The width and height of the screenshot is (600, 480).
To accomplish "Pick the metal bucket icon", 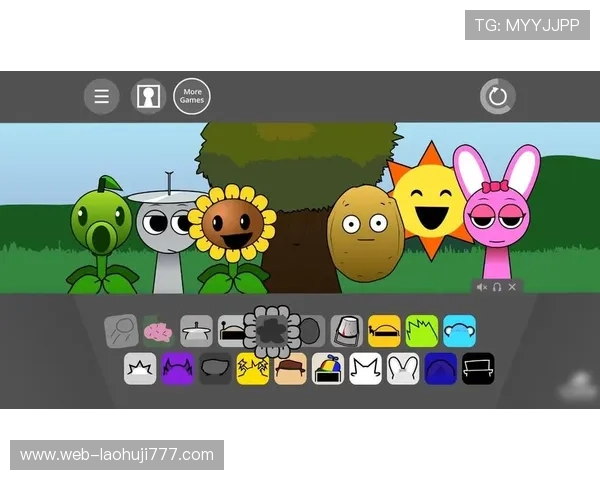I will click(347, 331).
